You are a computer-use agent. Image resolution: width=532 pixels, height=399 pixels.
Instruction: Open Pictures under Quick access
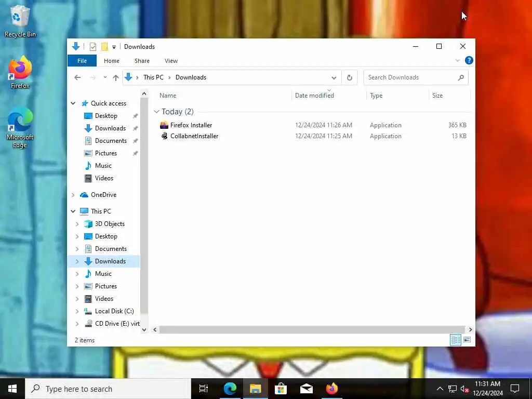point(105,153)
